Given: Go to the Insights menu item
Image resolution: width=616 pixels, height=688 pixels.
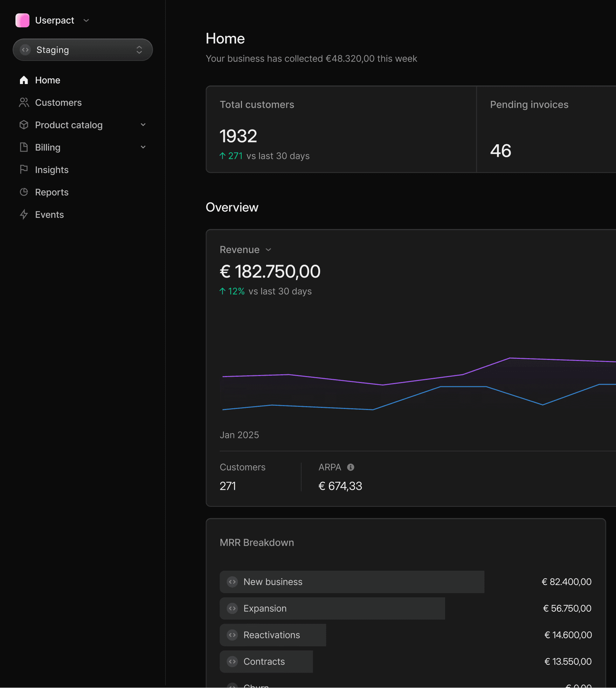Looking at the screenshot, I should (51, 170).
